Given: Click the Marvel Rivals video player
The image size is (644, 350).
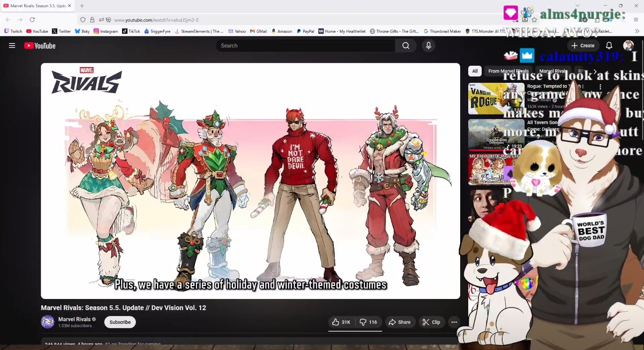Looking at the screenshot, I should coord(250,181).
